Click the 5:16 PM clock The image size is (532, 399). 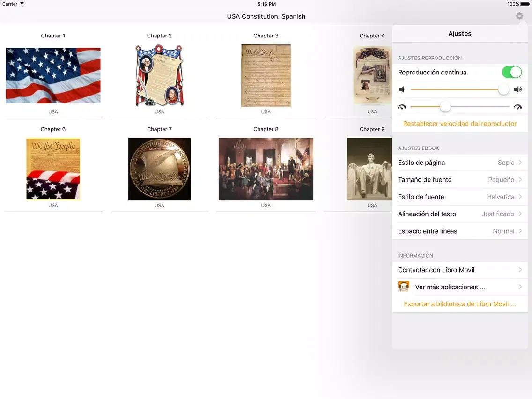point(266,4)
